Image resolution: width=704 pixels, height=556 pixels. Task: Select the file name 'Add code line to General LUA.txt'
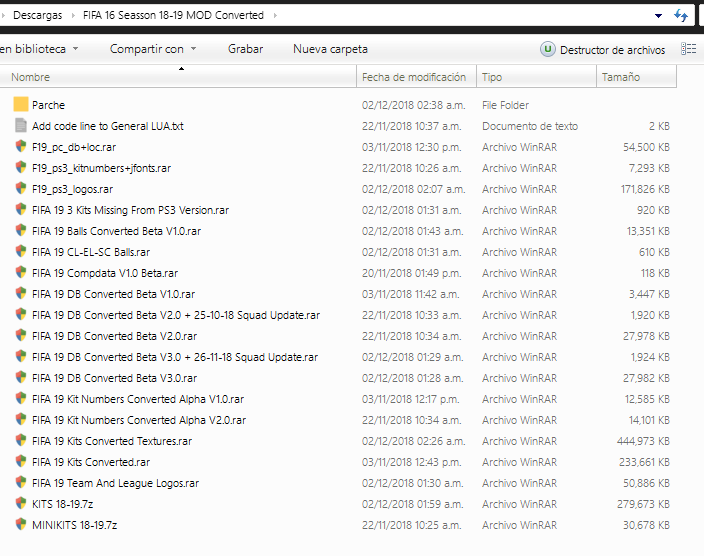pyautogui.click(x=108, y=126)
